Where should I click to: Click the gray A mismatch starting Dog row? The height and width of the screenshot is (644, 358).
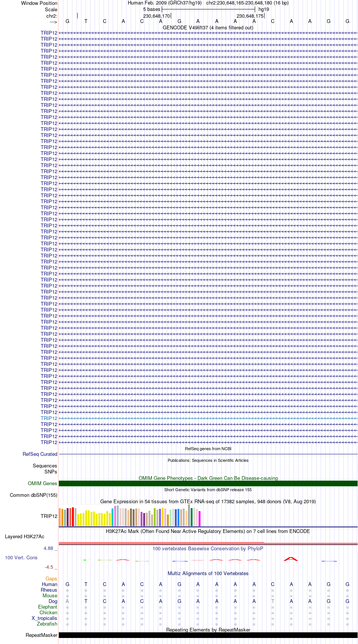click(67, 601)
